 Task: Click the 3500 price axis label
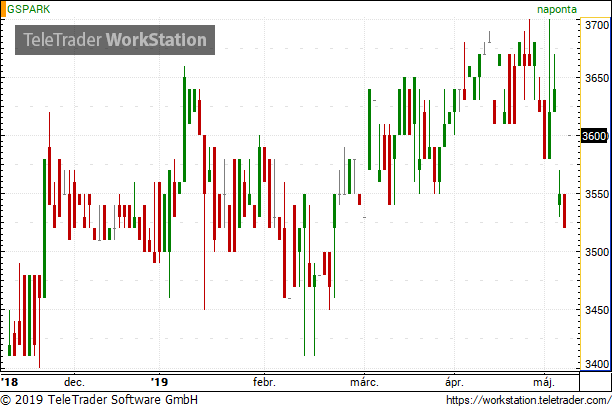click(597, 252)
